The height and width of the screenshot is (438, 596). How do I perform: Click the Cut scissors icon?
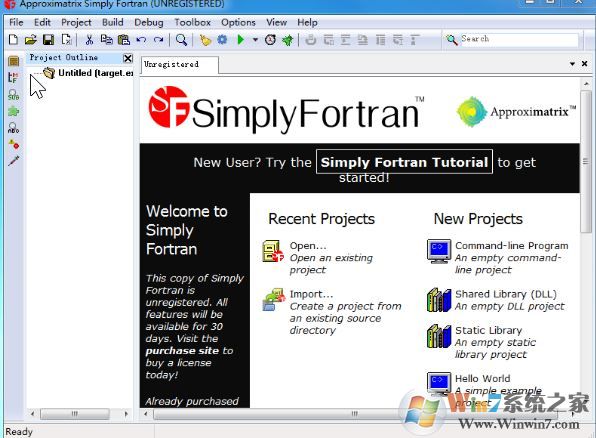point(89,40)
